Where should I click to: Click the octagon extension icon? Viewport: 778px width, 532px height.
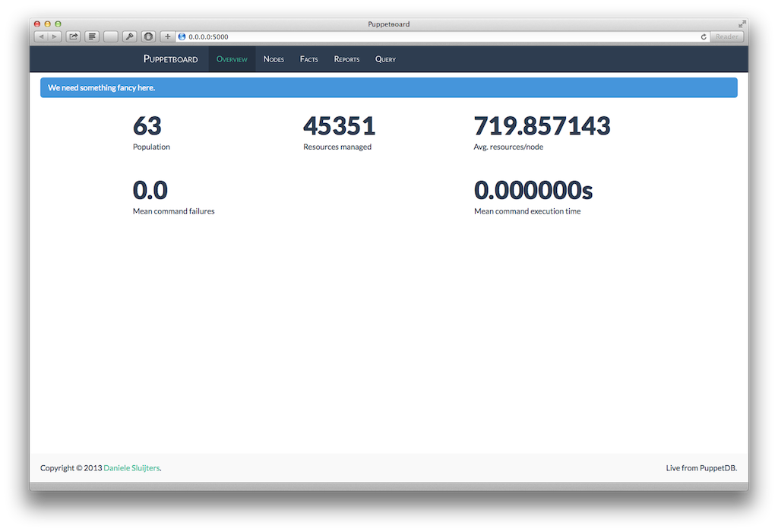pos(148,36)
